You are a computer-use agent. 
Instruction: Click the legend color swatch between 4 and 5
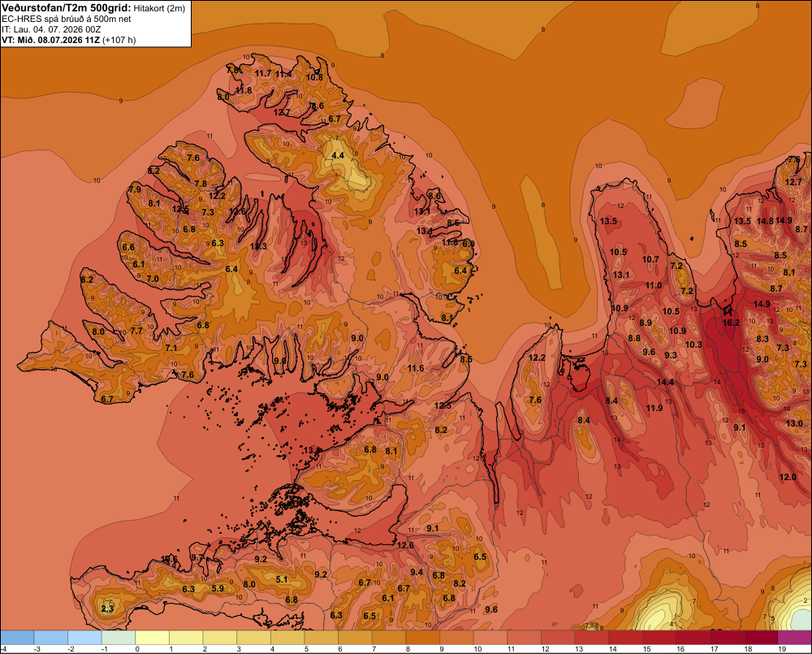click(x=287, y=637)
